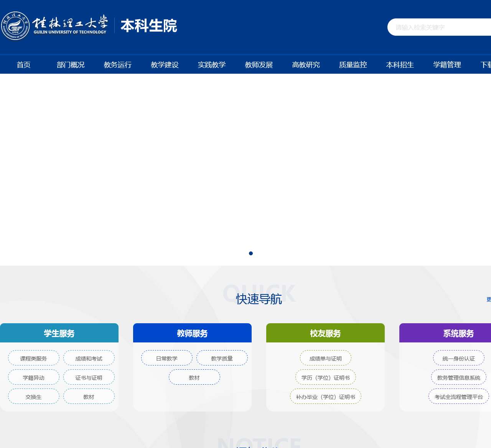Go to the 学籍异动 link

[34, 377]
